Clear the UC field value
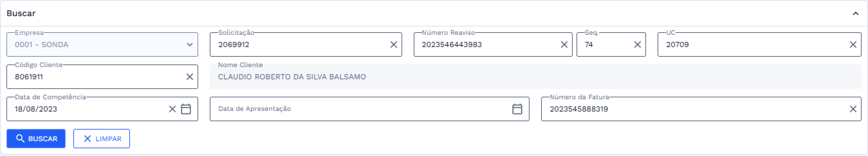Viewport: 868px width, 156px height. [x=853, y=44]
